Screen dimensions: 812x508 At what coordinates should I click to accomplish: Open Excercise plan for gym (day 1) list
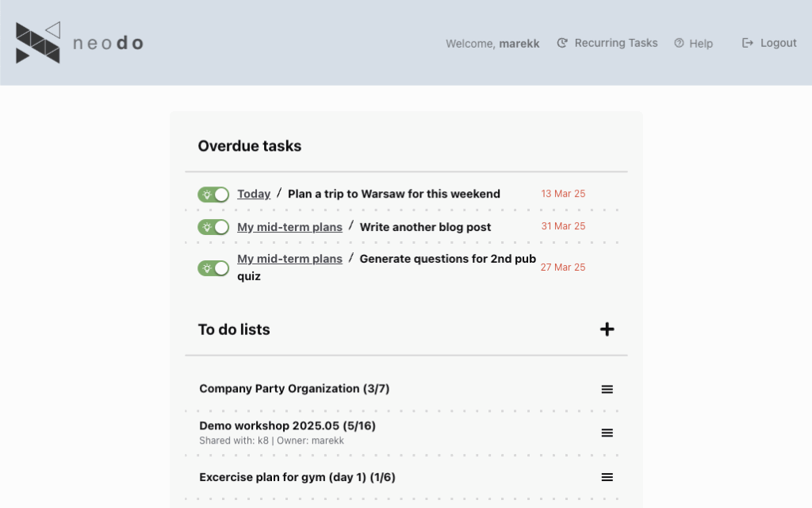pos(297,477)
